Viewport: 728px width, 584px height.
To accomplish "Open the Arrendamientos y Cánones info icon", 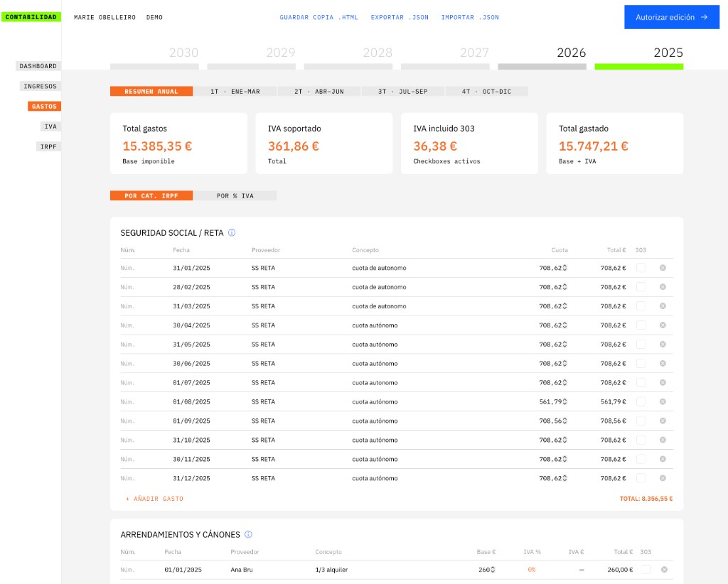I will click(248, 534).
